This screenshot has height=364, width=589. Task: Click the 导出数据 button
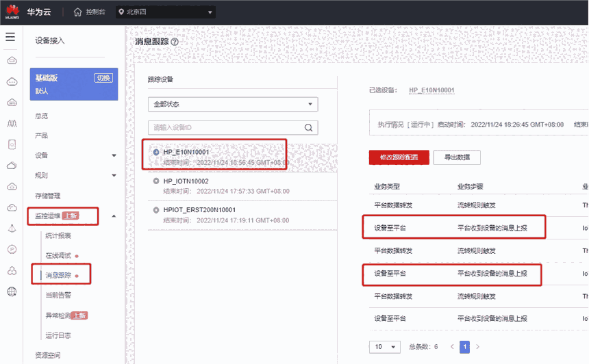[x=458, y=157]
